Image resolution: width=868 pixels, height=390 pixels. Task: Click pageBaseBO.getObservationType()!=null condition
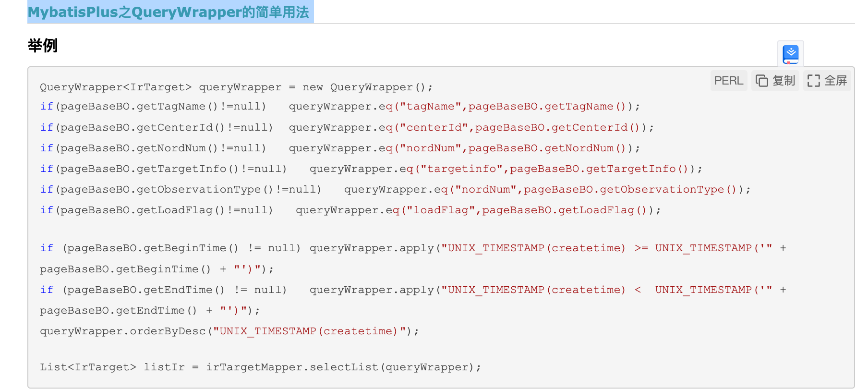coord(189,190)
